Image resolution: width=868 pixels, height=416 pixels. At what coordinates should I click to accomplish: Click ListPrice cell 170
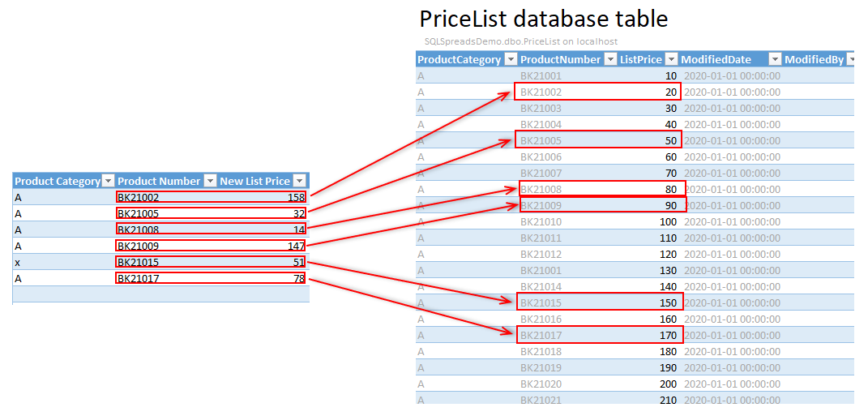(668, 335)
